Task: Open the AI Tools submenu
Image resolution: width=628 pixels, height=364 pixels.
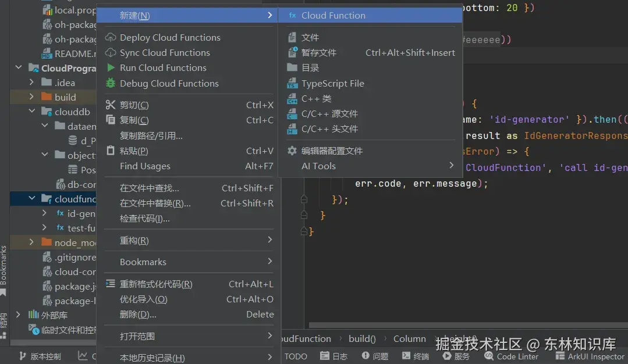Action: click(370, 166)
